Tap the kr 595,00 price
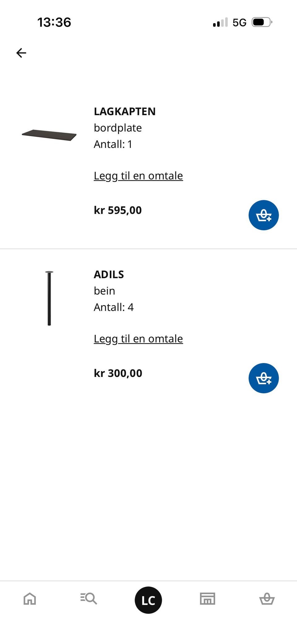 click(118, 210)
